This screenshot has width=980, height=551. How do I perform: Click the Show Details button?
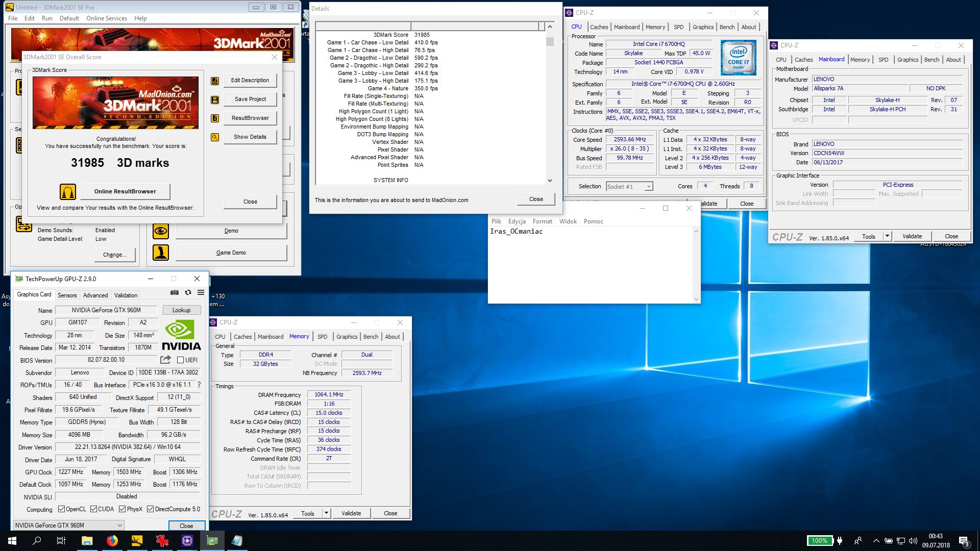coord(250,137)
